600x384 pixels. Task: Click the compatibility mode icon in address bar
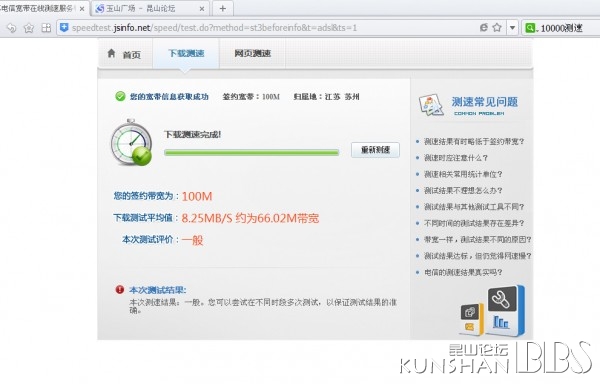coord(484,27)
